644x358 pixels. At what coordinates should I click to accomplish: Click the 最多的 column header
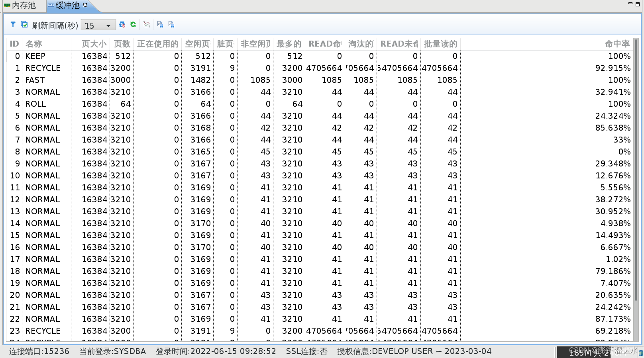tap(289, 44)
